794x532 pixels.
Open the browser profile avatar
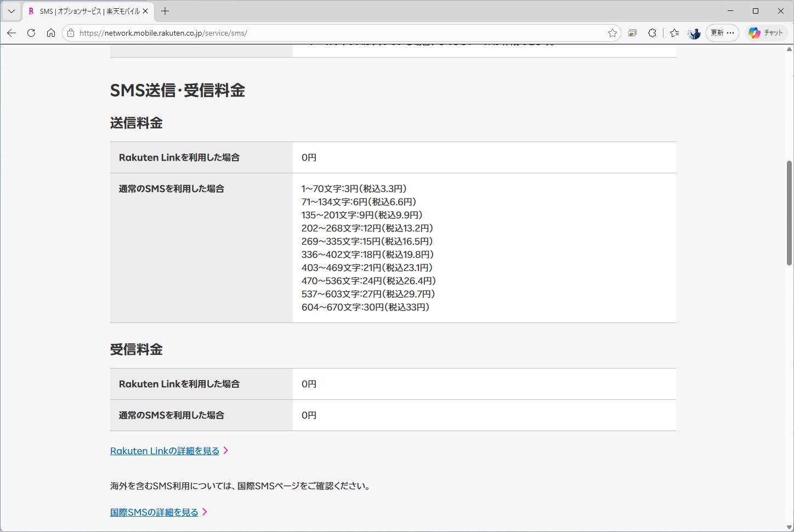coord(694,33)
